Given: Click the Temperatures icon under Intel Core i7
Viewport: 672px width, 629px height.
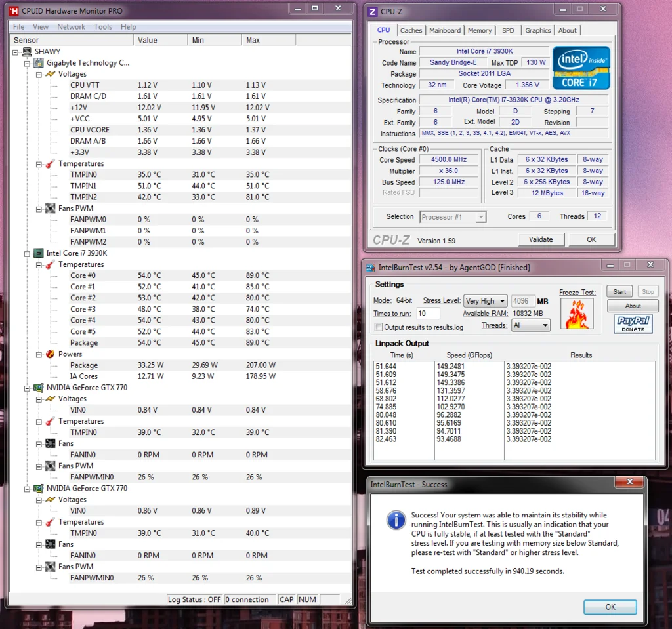Looking at the screenshot, I should pyautogui.click(x=50, y=265).
